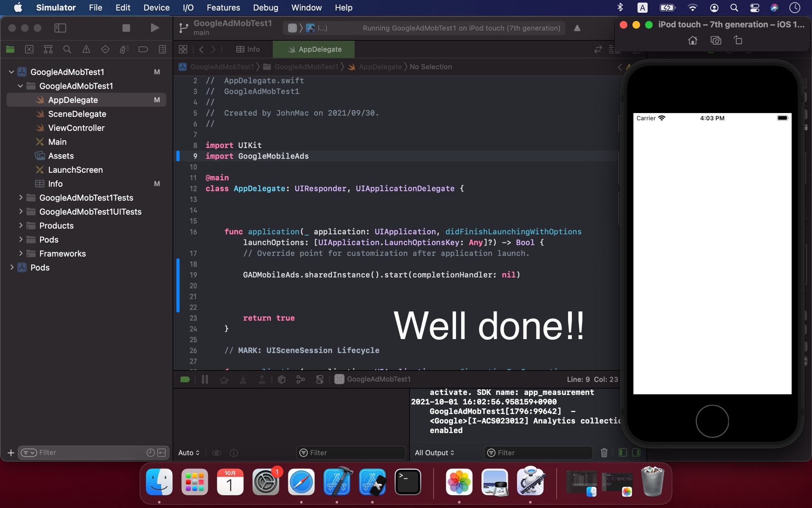Tap the iPod touch home button

pyautogui.click(x=712, y=421)
